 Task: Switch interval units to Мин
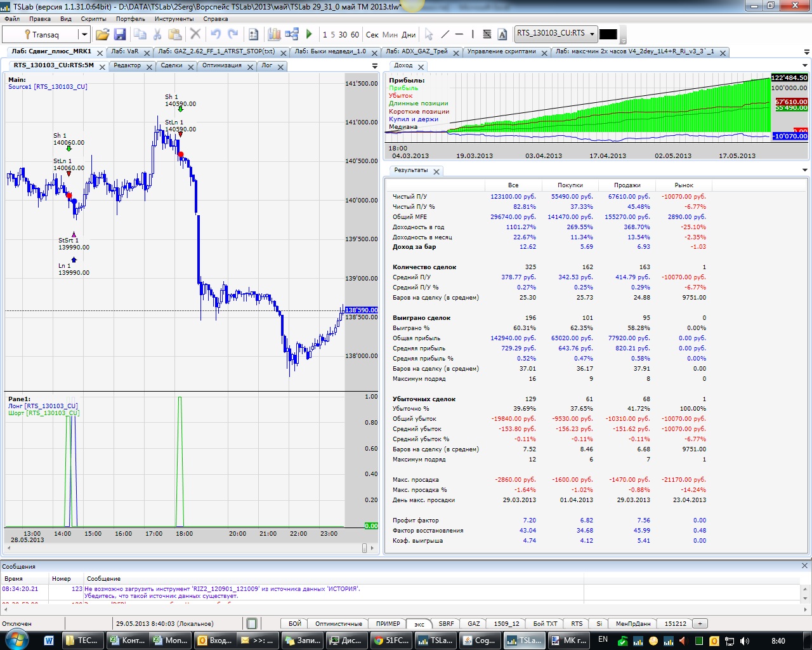[x=390, y=34]
